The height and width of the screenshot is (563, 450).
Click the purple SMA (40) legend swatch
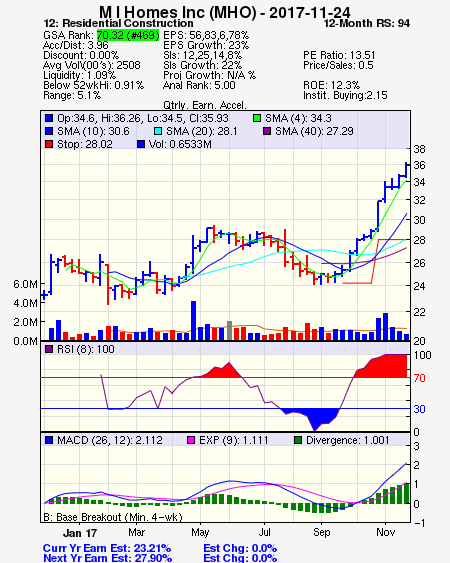(x=267, y=131)
